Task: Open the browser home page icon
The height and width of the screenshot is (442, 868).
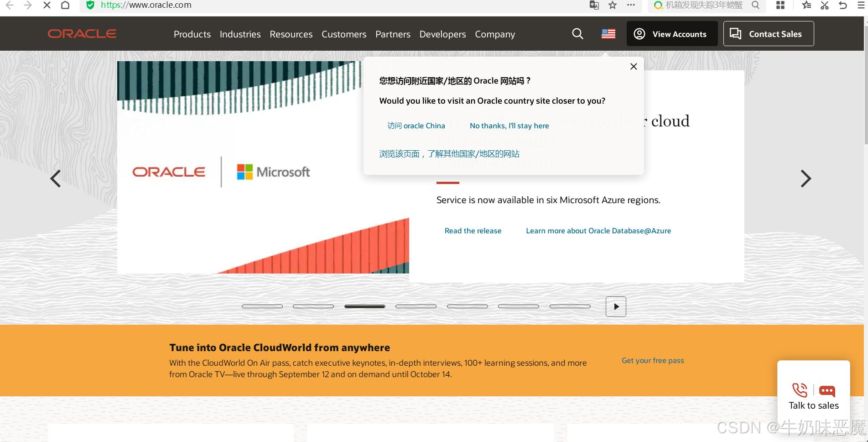Action: [x=65, y=5]
